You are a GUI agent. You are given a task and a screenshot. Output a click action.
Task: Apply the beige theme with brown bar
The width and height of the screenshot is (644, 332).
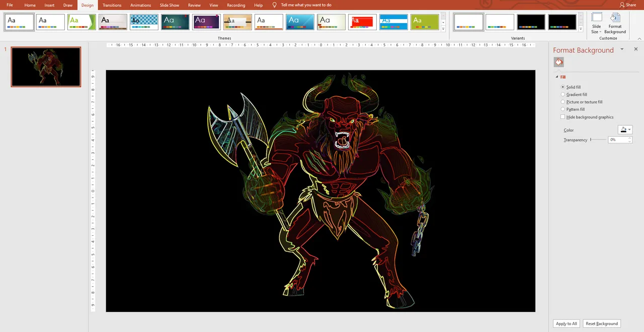(x=331, y=22)
